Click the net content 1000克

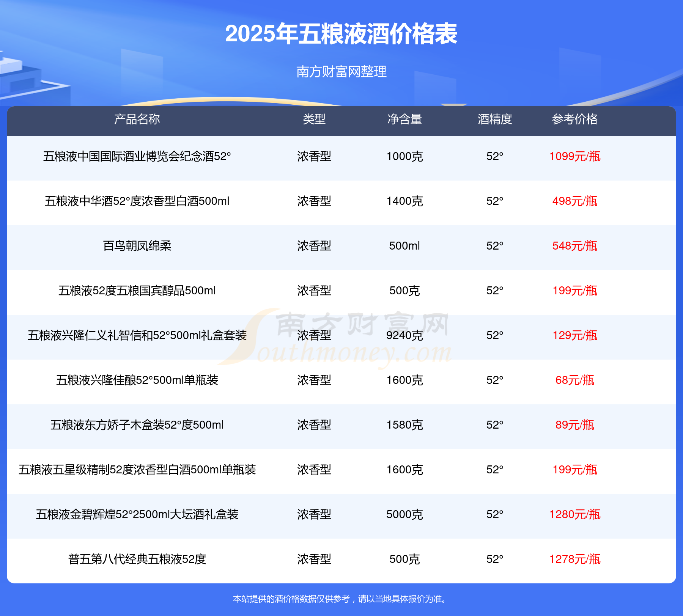point(404,156)
